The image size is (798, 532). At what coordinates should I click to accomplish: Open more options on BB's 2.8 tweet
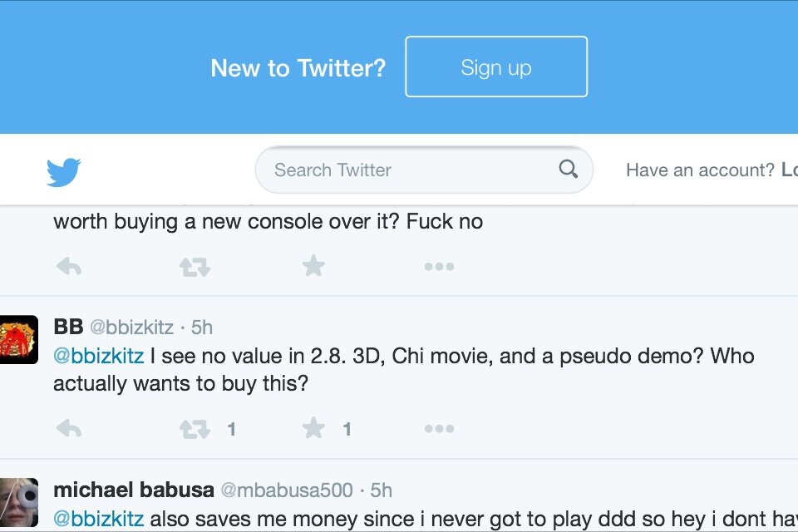click(x=439, y=429)
